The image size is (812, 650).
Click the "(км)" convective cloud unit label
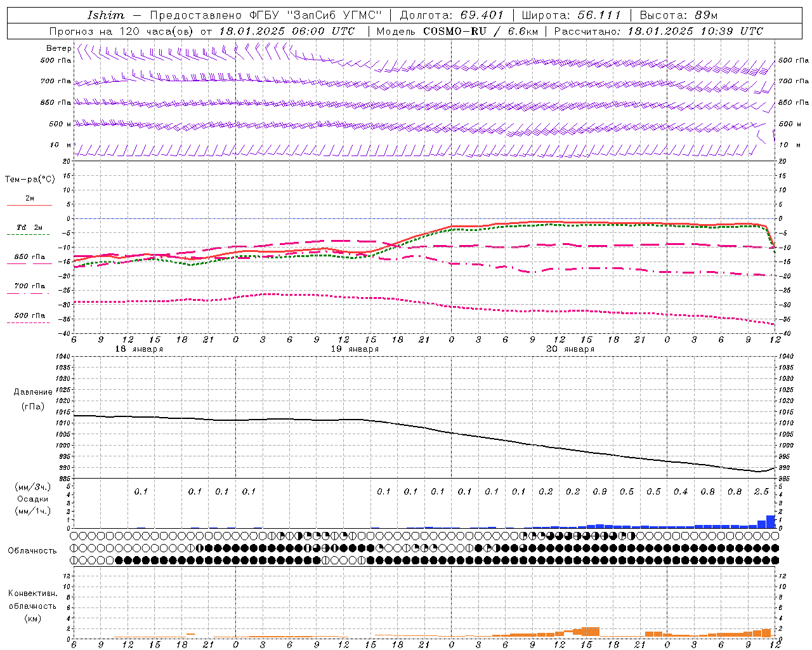click(32, 618)
